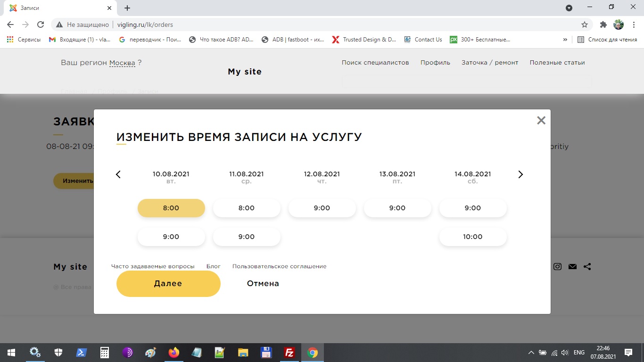The image size is (644, 362).
Task: Open Что такое ADB bookmark
Action: pyautogui.click(x=221, y=40)
